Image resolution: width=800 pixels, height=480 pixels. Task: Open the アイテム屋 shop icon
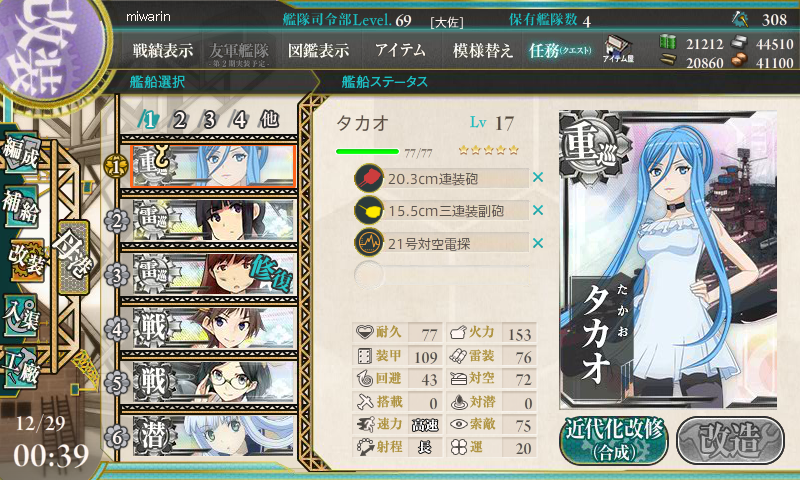[x=618, y=50]
